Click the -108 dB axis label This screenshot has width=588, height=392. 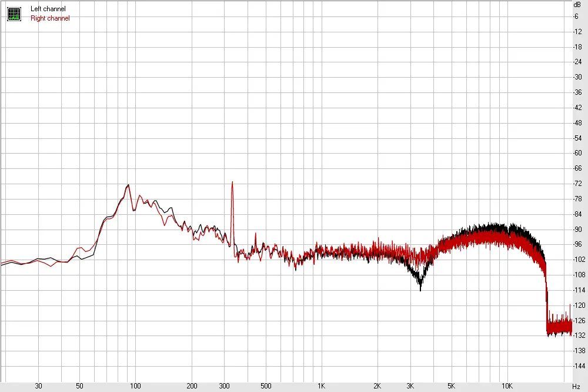pyautogui.click(x=579, y=274)
